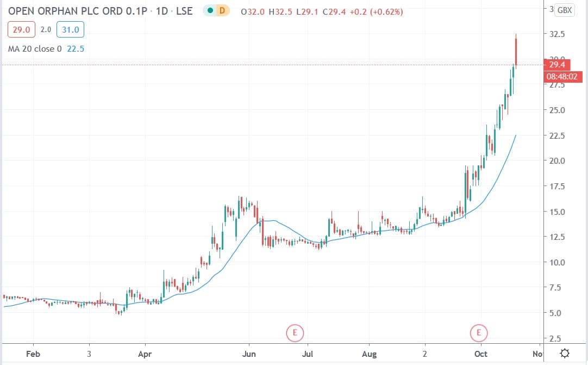Click the MA value 22.5 reading
The height and width of the screenshot is (365, 588).
pos(76,49)
